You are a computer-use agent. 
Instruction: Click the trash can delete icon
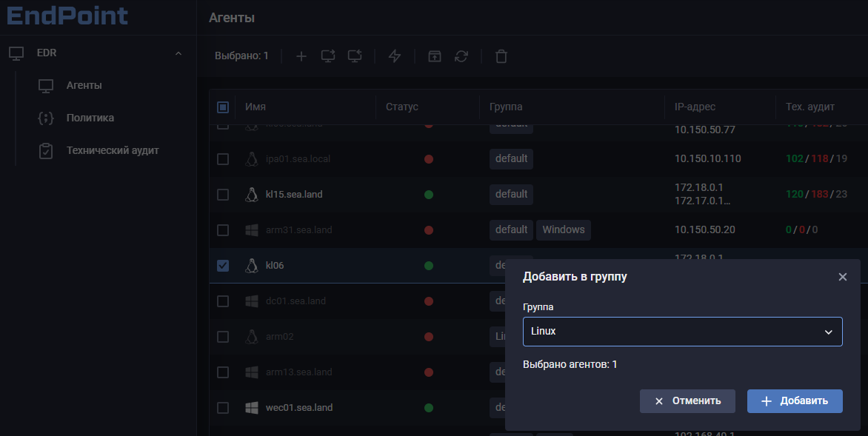[501, 56]
